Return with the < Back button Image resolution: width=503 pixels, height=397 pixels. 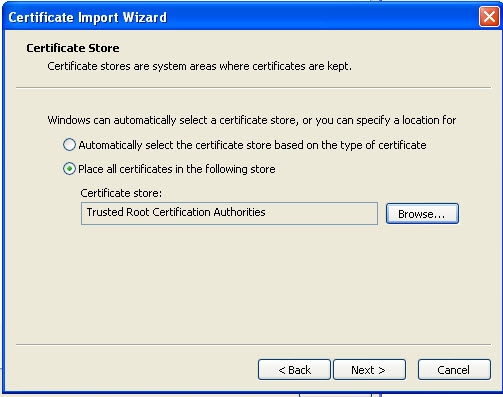pyautogui.click(x=294, y=370)
